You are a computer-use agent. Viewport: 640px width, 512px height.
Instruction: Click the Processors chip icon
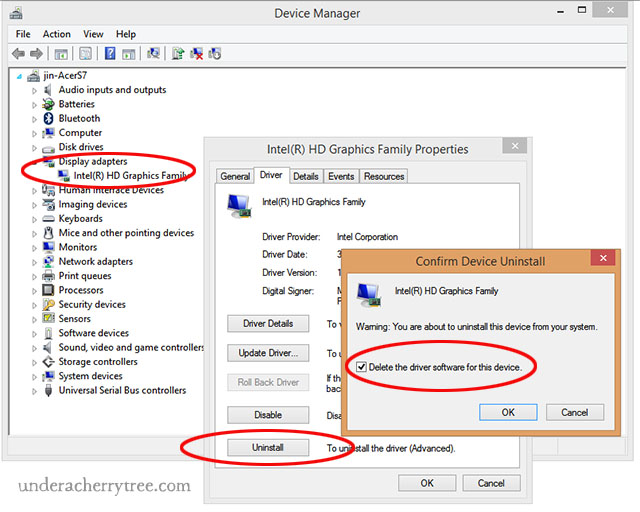point(48,290)
